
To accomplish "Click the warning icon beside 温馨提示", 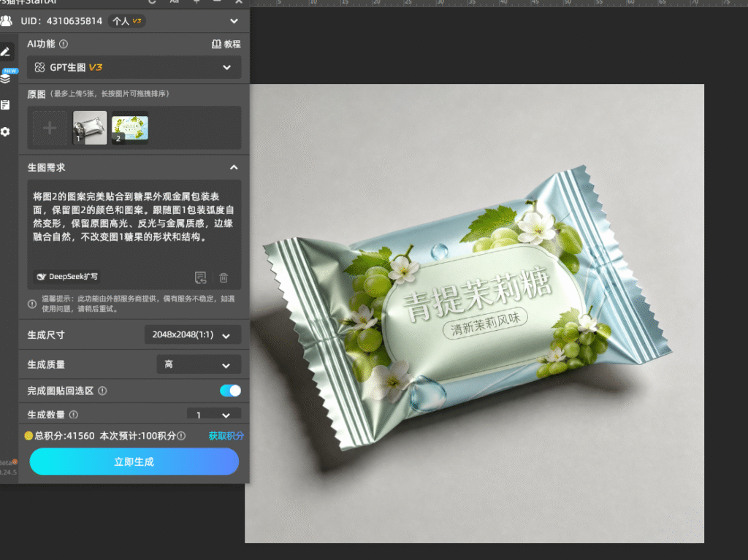I will [x=32, y=304].
